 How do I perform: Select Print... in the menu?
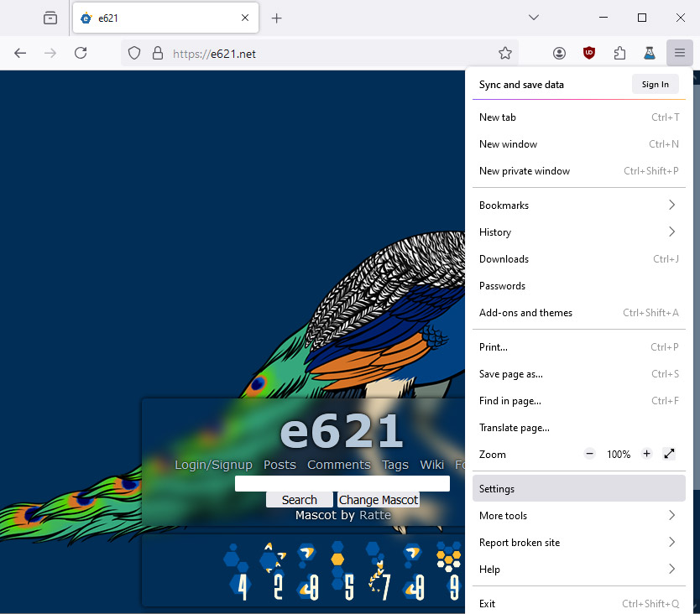click(x=578, y=347)
